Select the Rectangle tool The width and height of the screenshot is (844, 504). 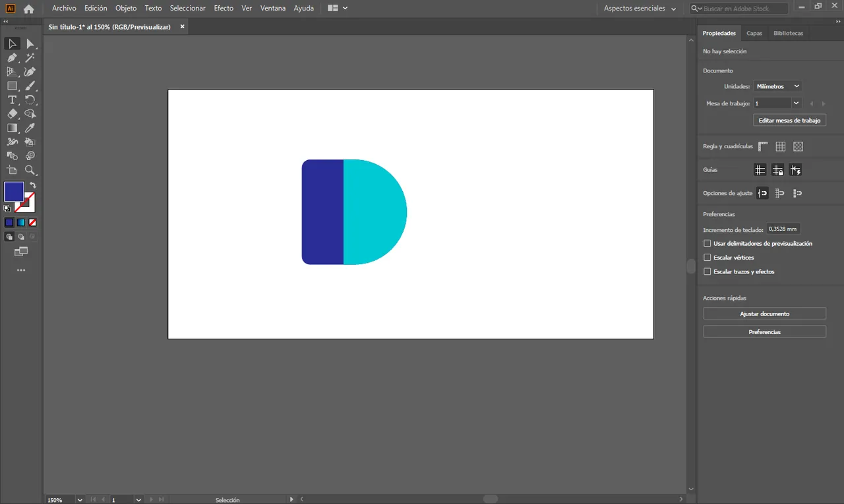(x=12, y=86)
